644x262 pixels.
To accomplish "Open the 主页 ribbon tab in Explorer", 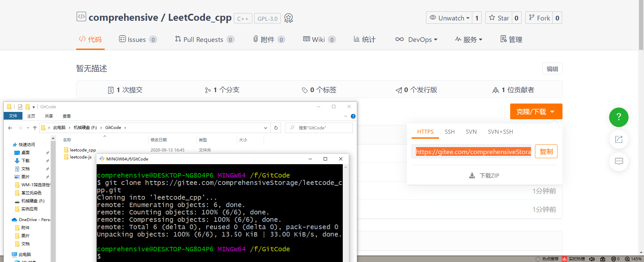I will point(31,116).
